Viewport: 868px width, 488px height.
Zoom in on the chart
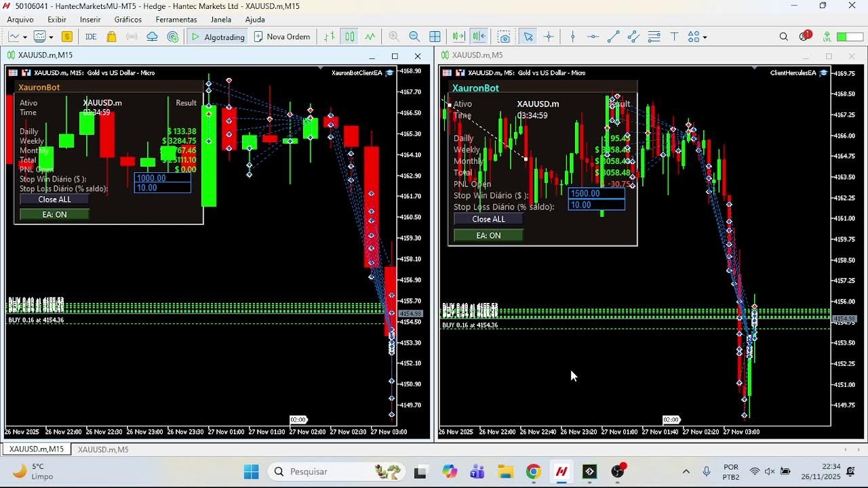click(x=394, y=37)
